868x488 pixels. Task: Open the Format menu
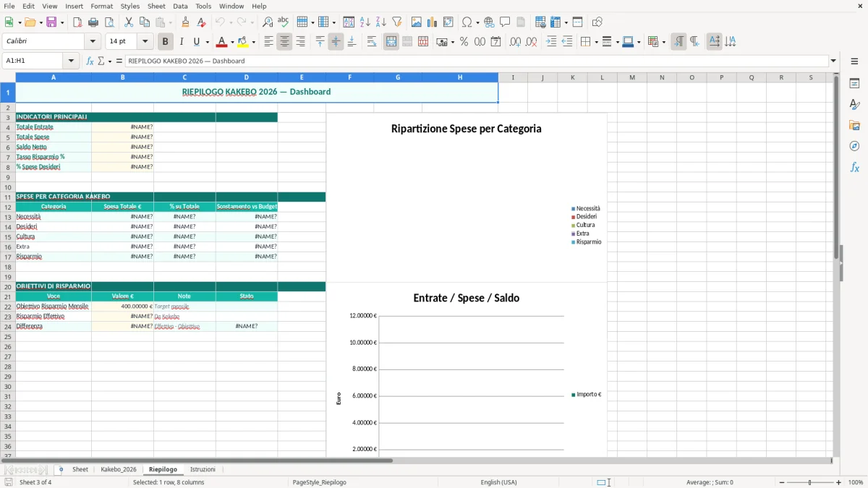click(x=101, y=6)
